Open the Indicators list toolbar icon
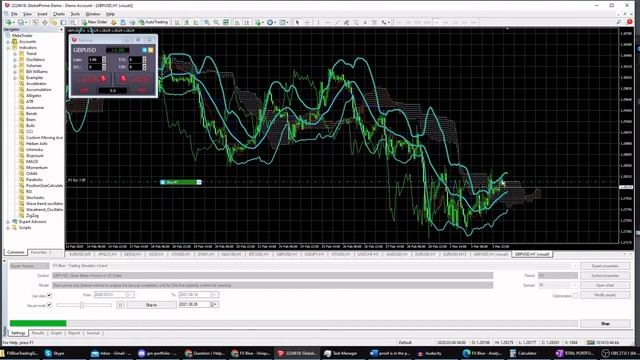This screenshot has width=640, height=360. pos(258,22)
